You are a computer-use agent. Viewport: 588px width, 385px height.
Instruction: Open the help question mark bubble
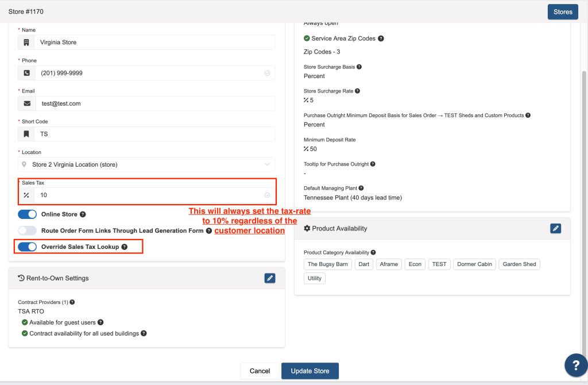click(x=575, y=365)
